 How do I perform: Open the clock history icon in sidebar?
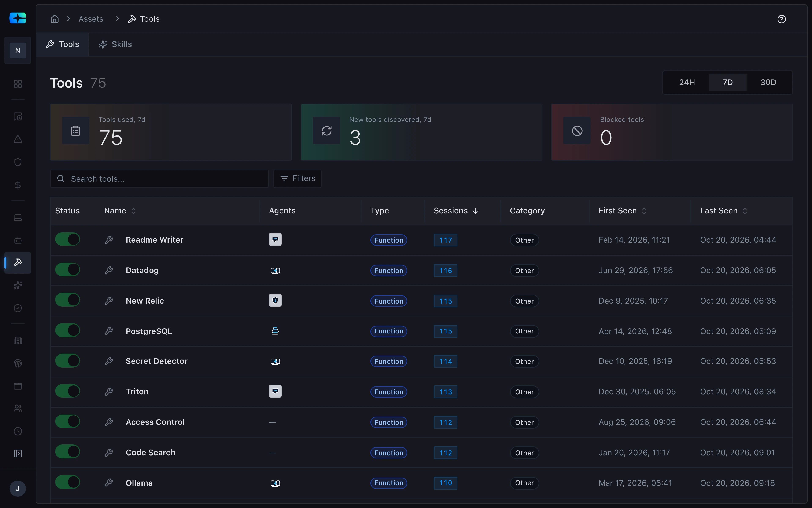[18, 431]
